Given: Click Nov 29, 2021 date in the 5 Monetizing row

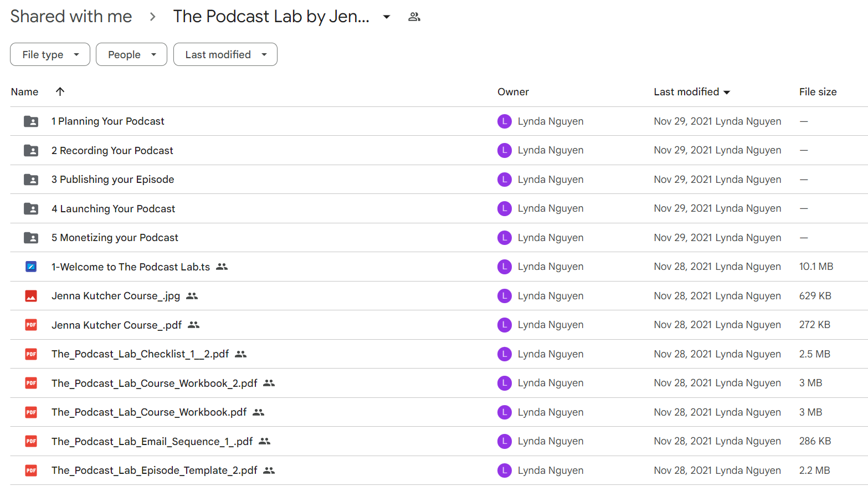Looking at the screenshot, I should (683, 238).
